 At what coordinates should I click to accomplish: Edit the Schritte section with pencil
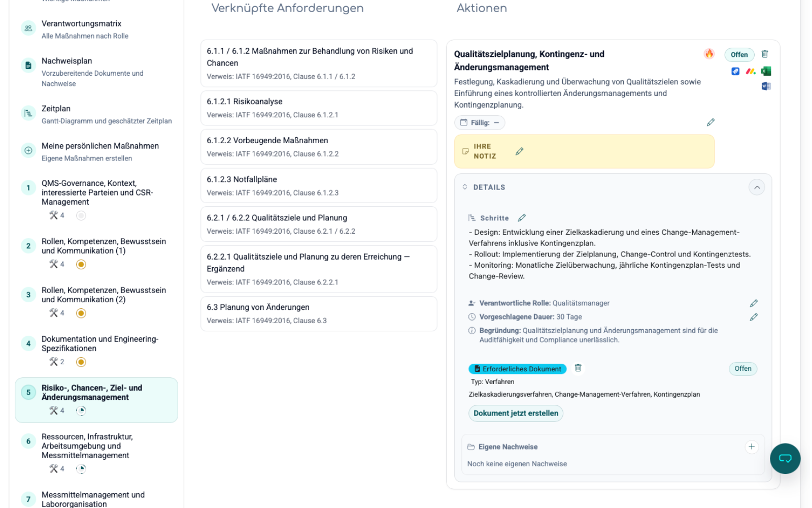tap(522, 218)
